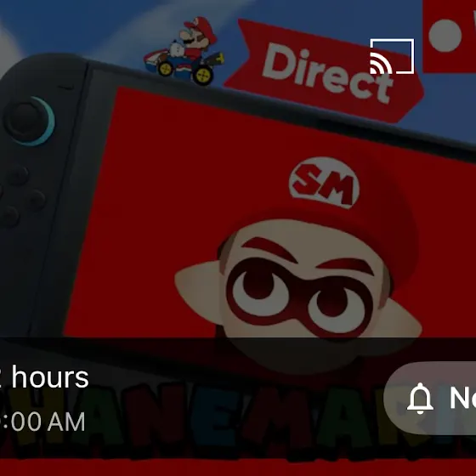Click the Notify me button label
This screenshot has height=476, width=476.
(x=462, y=398)
